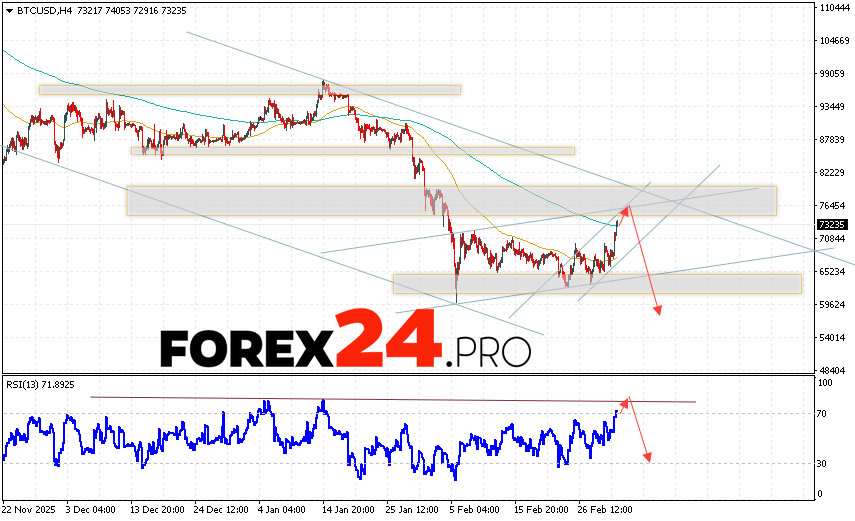Click the FOREX24.PRO watermark logo
Screen dimensions: 855x521
pos(345,341)
